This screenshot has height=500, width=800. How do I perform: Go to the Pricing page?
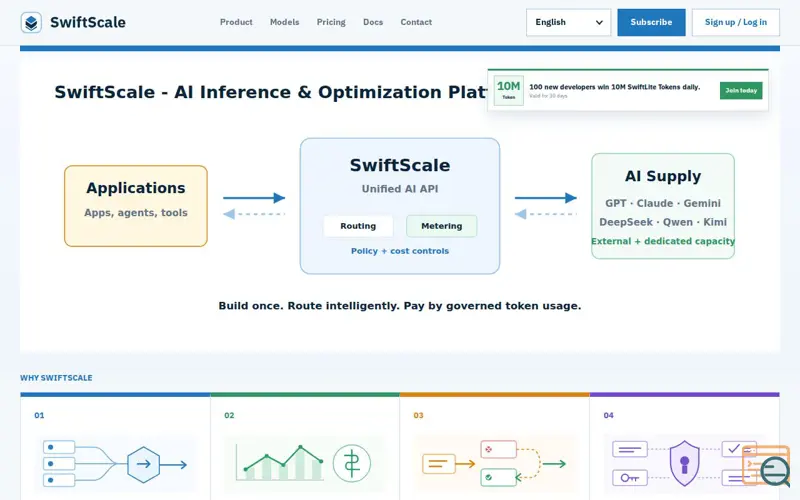(331, 22)
